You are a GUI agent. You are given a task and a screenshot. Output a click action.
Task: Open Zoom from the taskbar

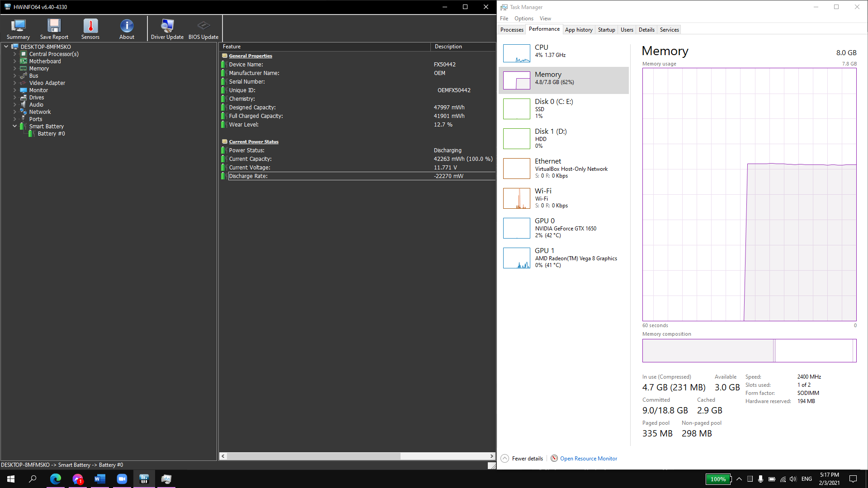click(122, 479)
